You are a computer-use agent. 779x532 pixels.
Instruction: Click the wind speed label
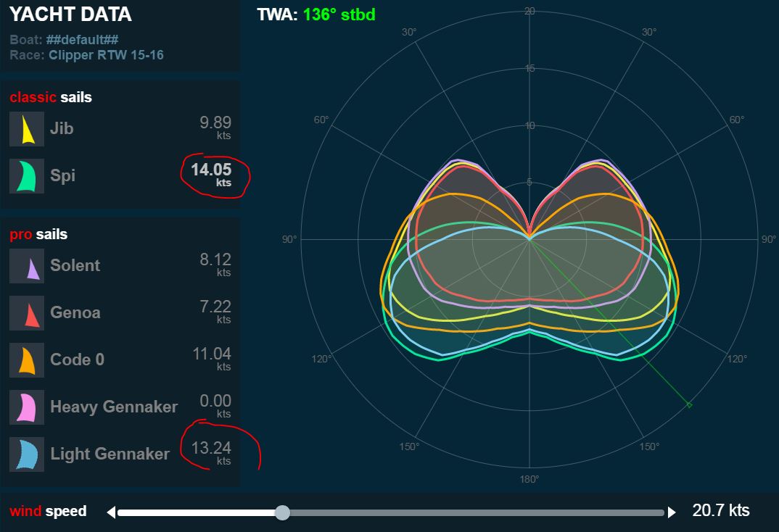[x=48, y=511]
